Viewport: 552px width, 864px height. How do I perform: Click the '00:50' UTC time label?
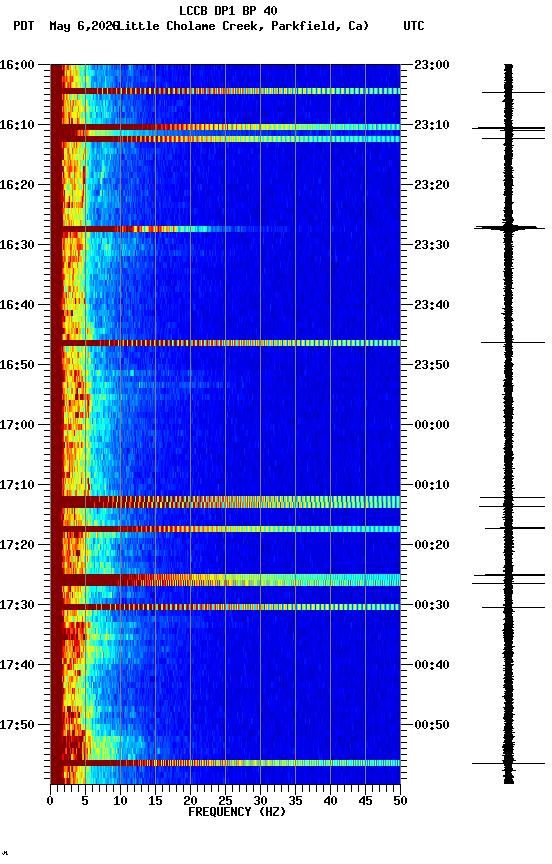432,725
